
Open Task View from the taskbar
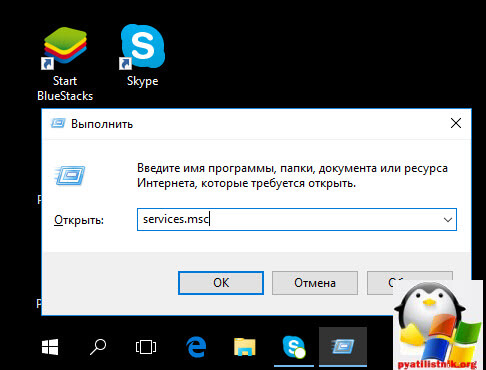pyautogui.click(x=146, y=347)
